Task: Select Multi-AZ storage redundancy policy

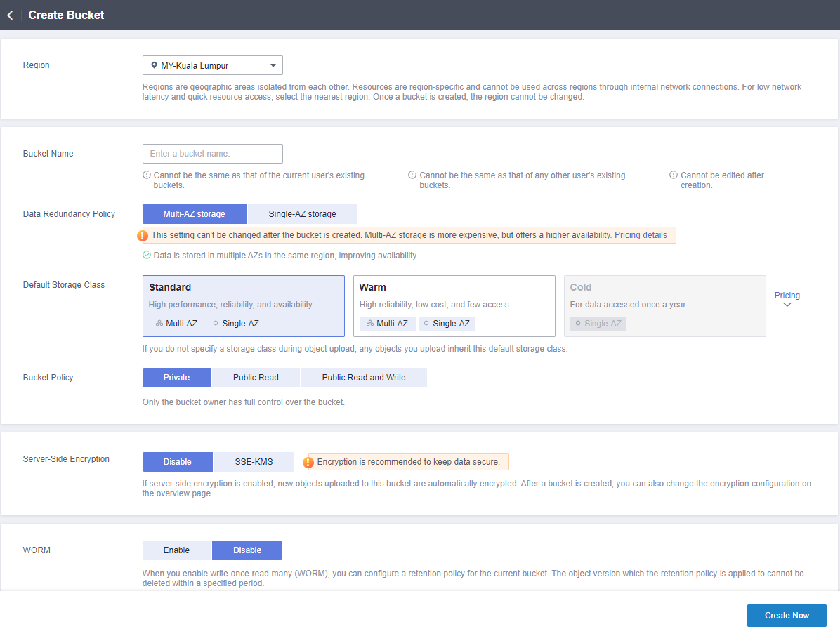Action: pyautogui.click(x=195, y=214)
